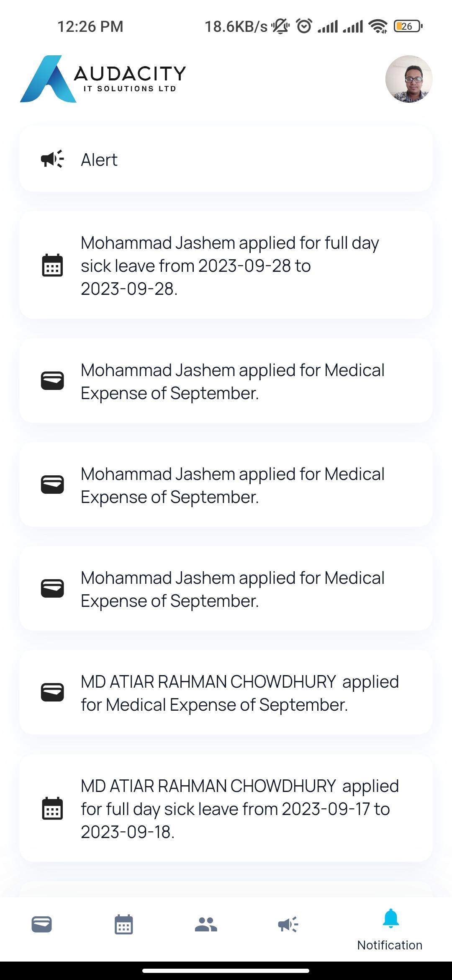Viewport: 452px width, 980px height.
Task: Tap the megaphone icon beside Alert
Action: 52,159
